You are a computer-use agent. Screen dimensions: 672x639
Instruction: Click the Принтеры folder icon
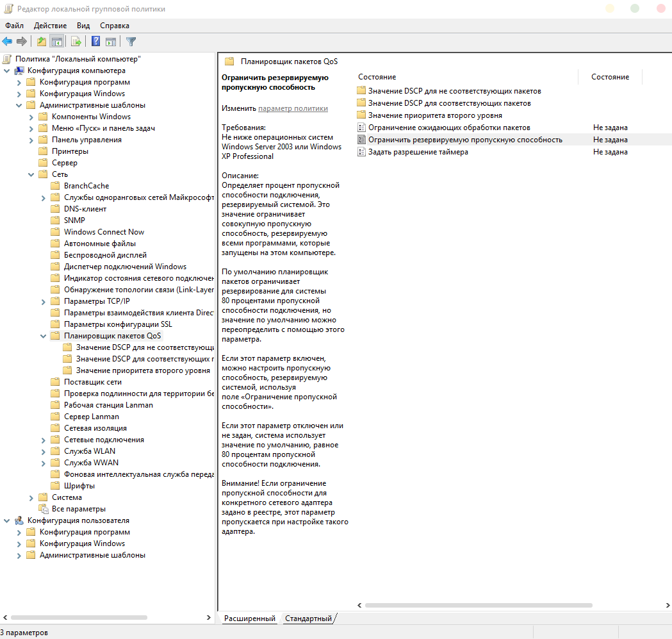43,151
